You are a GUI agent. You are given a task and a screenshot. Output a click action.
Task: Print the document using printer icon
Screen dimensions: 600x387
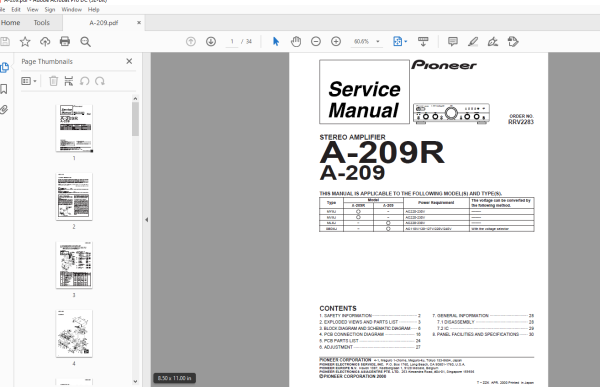pos(65,41)
